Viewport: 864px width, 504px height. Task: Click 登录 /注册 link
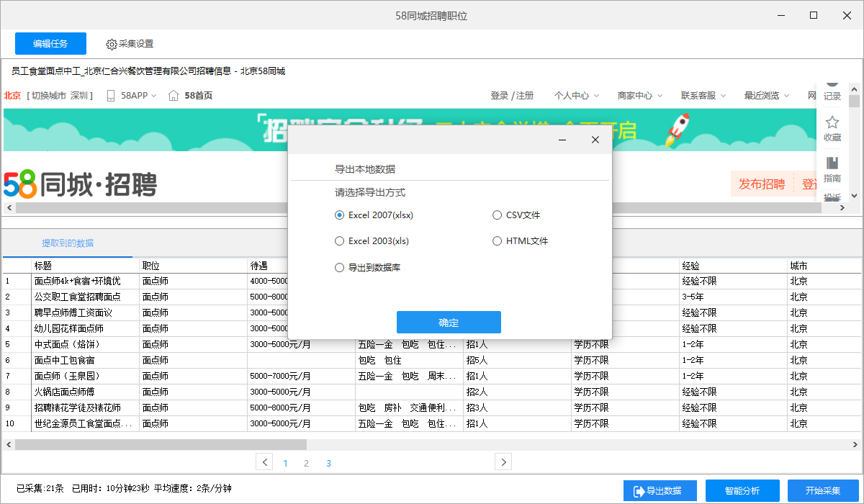[512, 95]
